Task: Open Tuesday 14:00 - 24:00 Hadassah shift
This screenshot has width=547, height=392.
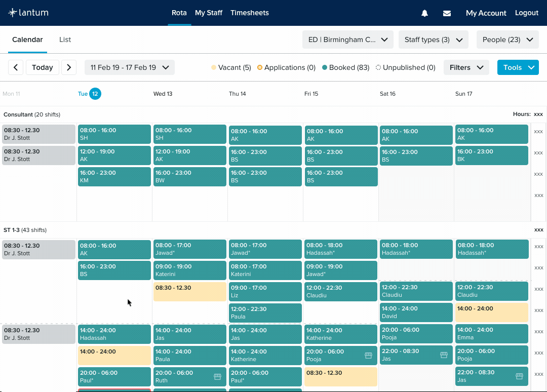Action: tap(114, 334)
